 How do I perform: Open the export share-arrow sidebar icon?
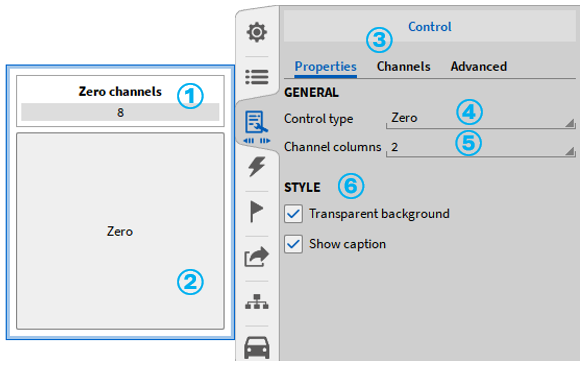[257, 257]
